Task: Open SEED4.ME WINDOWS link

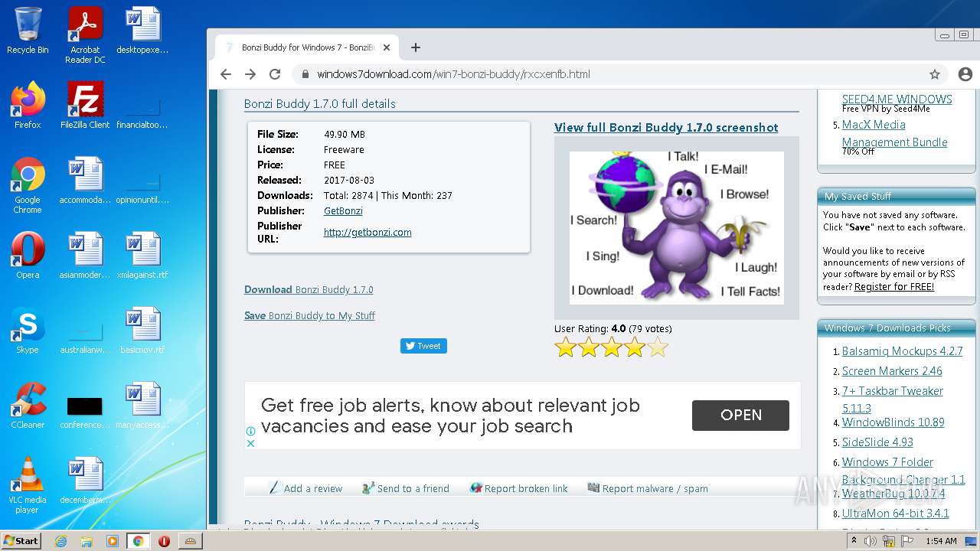Action: [897, 99]
